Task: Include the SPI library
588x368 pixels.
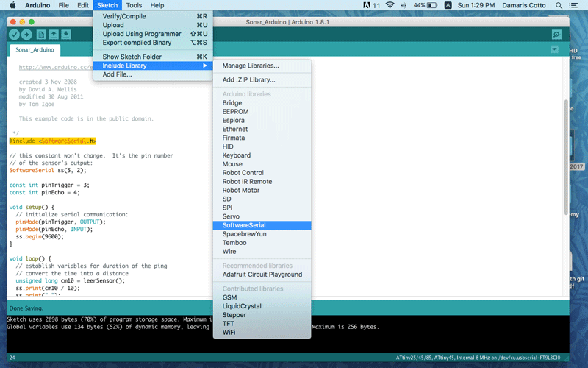Action: (x=262, y=208)
